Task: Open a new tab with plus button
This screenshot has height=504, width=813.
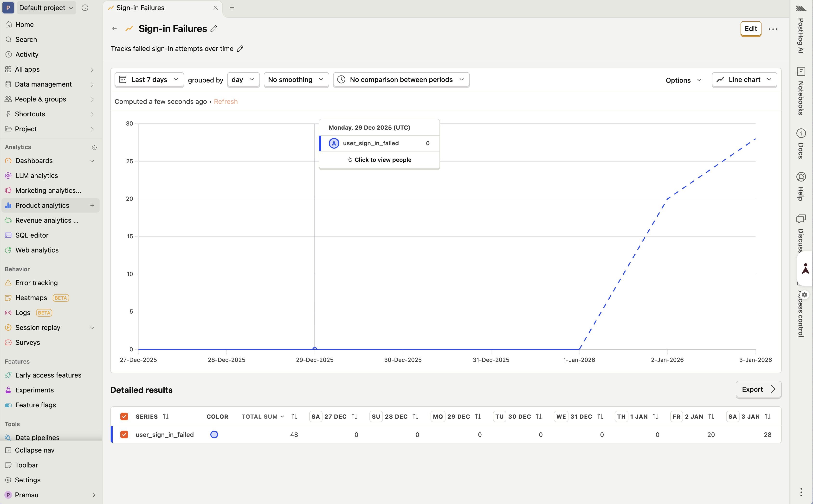Action: [x=232, y=8]
